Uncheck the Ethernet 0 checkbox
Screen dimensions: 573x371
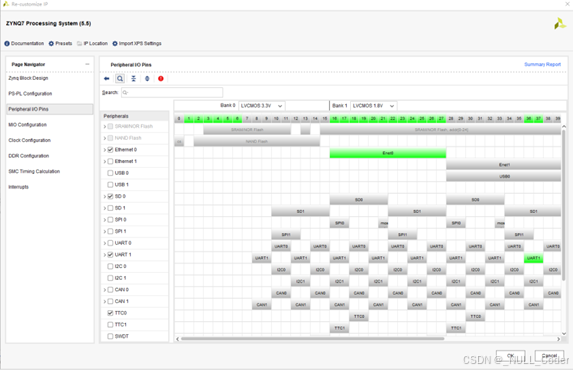pyautogui.click(x=110, y=150)
